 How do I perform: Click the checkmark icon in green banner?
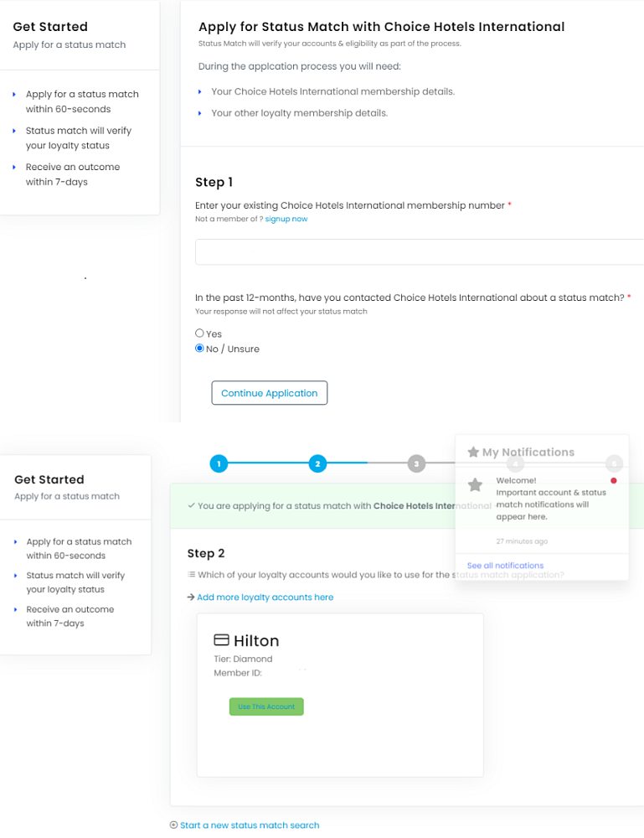point(191,505)
